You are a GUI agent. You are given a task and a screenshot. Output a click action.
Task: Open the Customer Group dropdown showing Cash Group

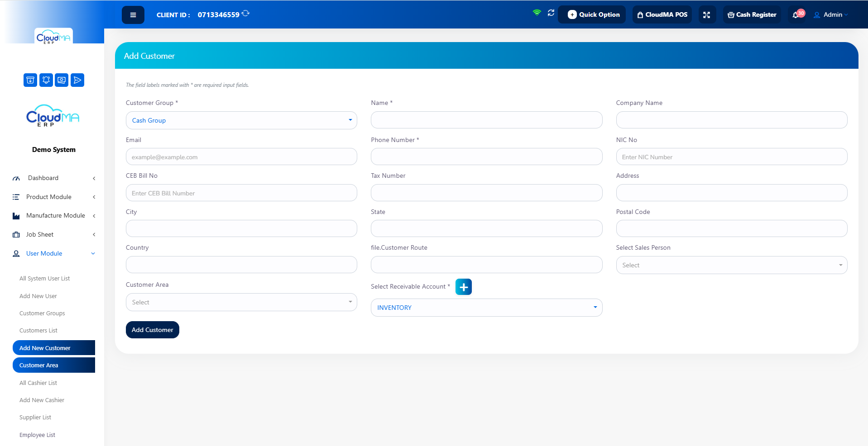click(x=241, y=120)
